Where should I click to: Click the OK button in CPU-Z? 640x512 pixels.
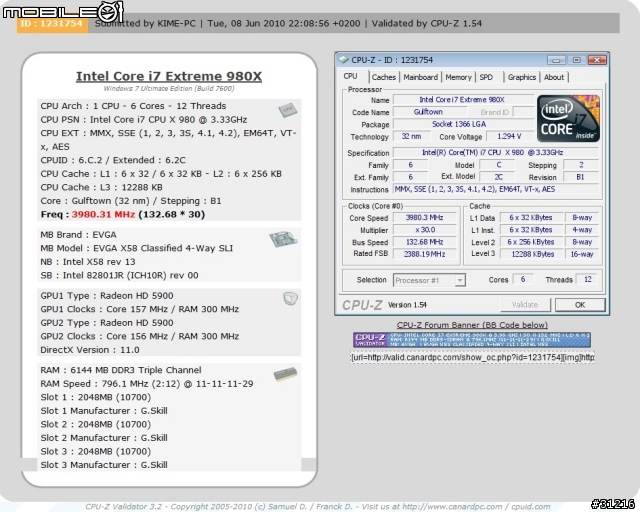[580, 305]
